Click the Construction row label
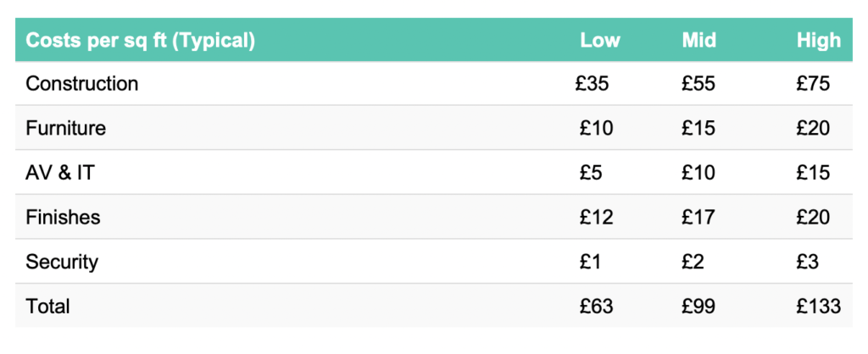This screenshot has height=354, width=868. click(x=82, y=84)
